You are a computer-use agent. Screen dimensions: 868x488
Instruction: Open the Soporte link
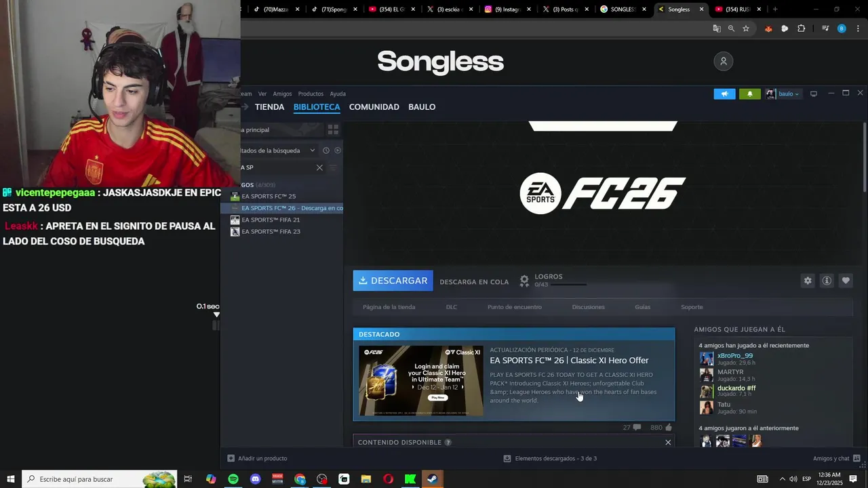pyautogui.click(x=692, y=307)
